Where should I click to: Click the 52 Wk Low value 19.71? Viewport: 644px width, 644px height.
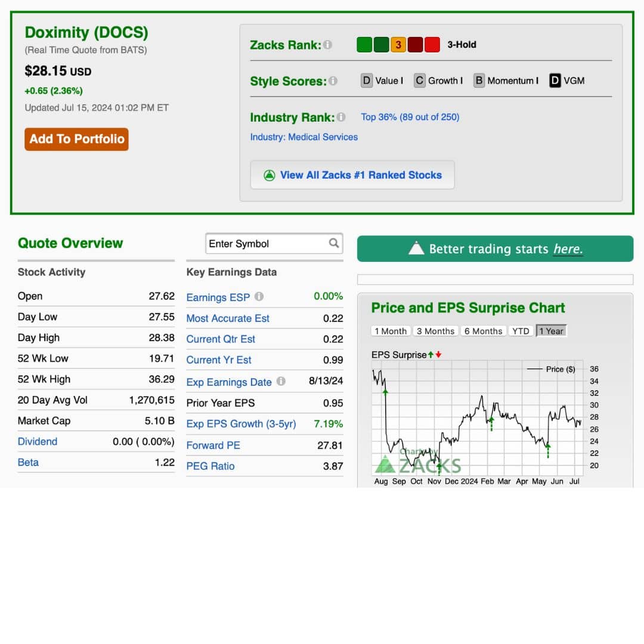coord(162,358)
